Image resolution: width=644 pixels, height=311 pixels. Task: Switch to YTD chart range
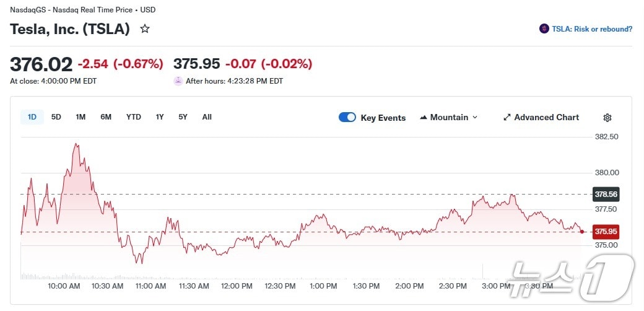tap(134, 117)
